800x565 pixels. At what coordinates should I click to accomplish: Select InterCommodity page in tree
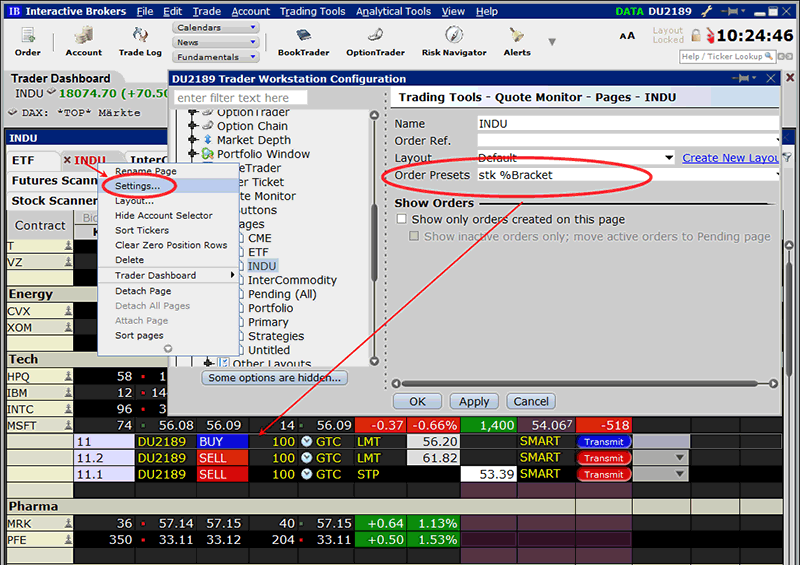[x=292, y=280]
